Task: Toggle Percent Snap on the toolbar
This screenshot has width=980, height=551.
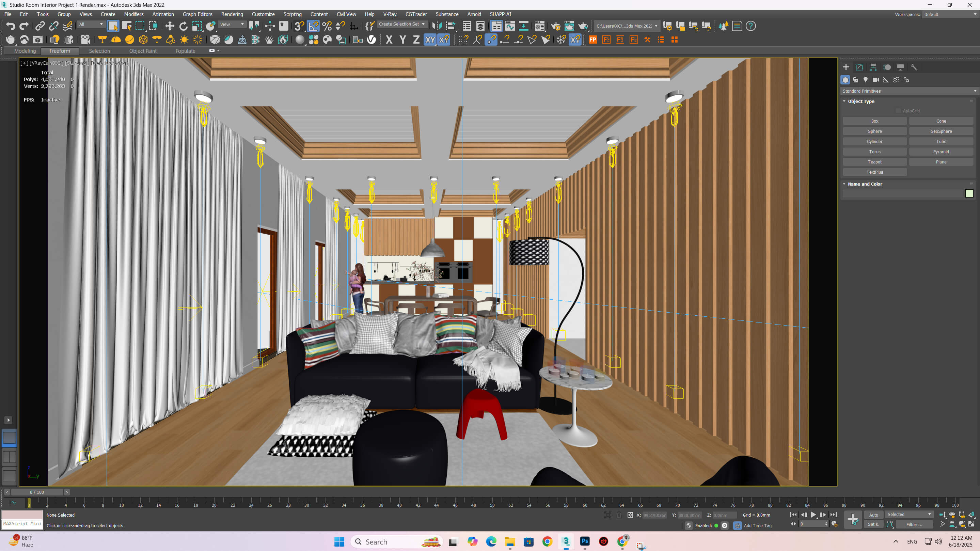Action: tap(327, 26)
